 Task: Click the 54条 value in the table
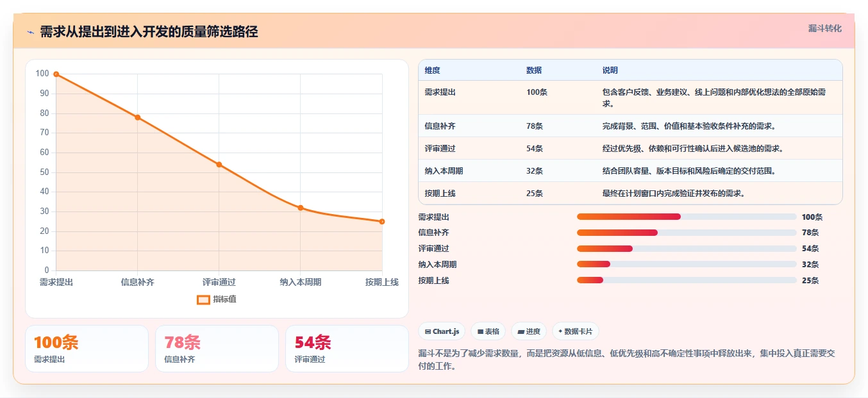click(535, 149)
